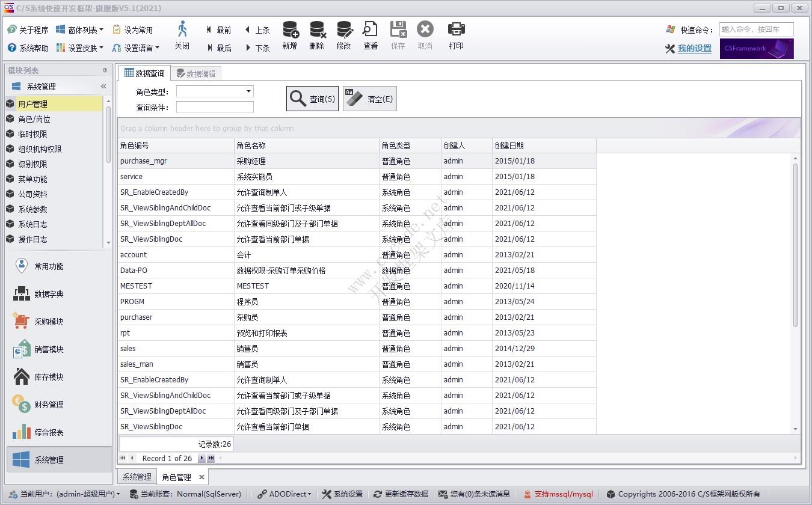Open 我的设置 settings link
Image resolution: width=812 pixels, height=505 pixels.
tap(692, 49)
